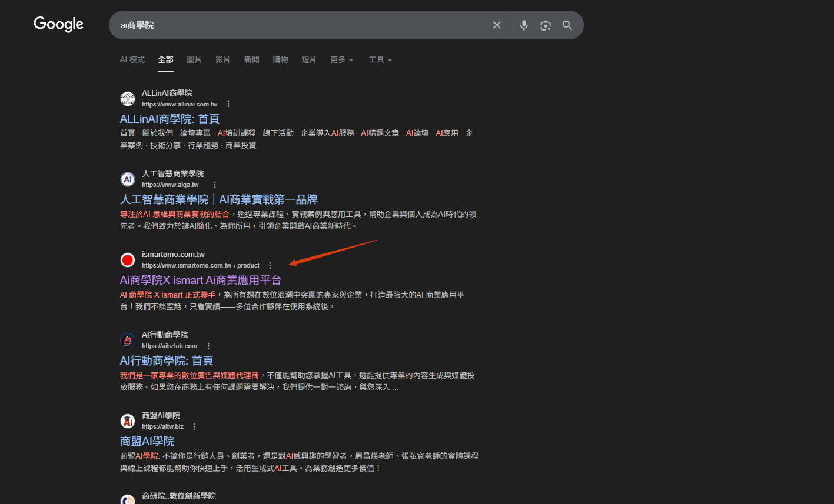Open the ALLinAI商學院: 首頁 link
Image resolution: width=834 pixels, height=504 pixels.
pyautogui.click(x=170, y=119)
